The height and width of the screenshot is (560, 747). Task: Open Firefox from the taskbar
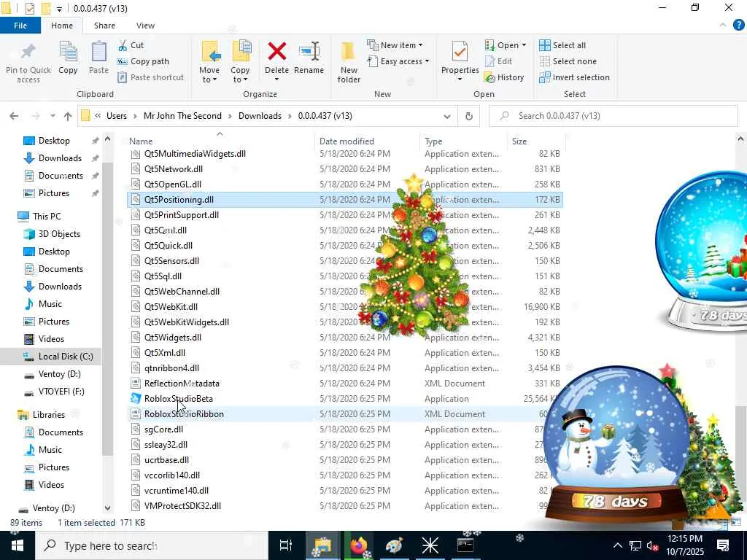pyautogui.click(x=359, y=545)
